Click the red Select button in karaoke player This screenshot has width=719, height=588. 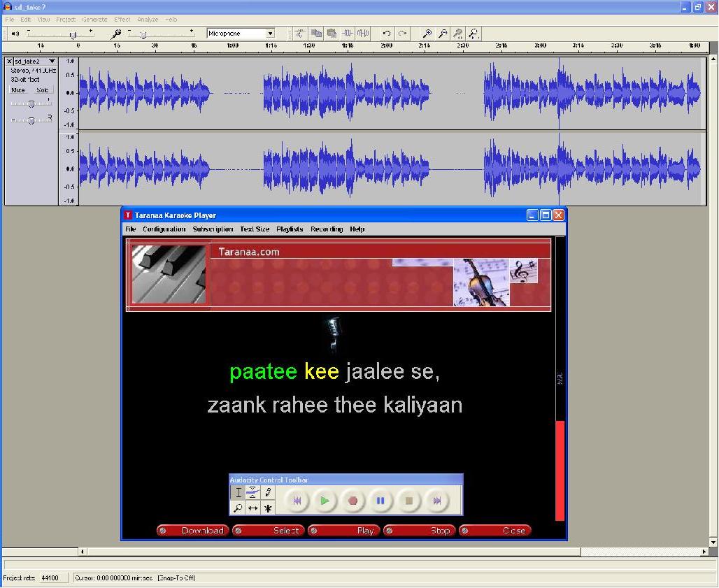click(x=269, y=531)
